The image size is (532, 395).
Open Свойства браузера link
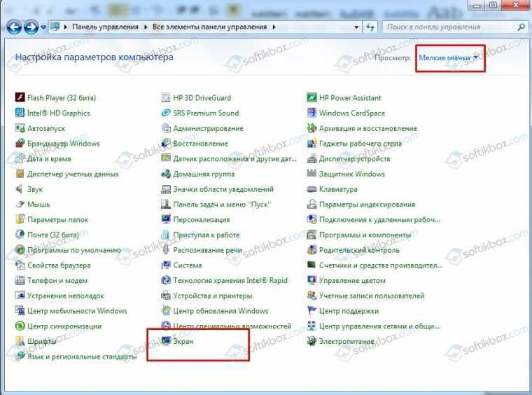(59, 265)
